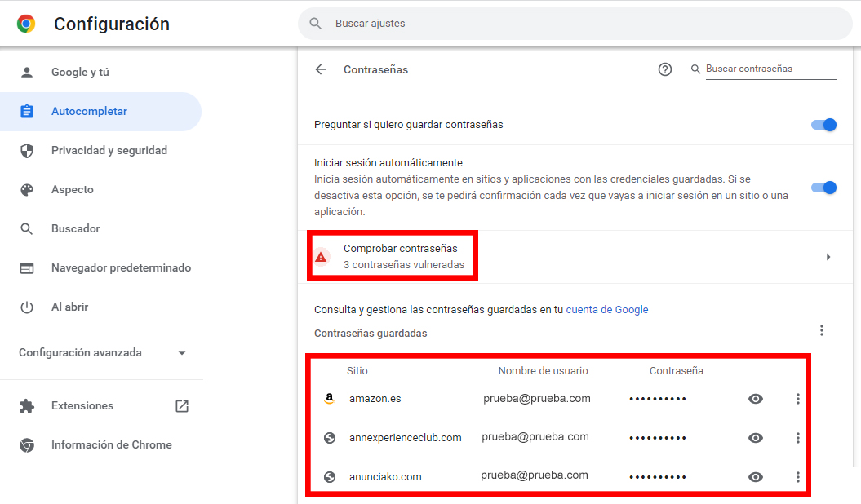Image resolution: width=861 pixels, height=504 pixels.
Task: Click the external link icon beside Extensiones
Action: (x=182, y=406)
